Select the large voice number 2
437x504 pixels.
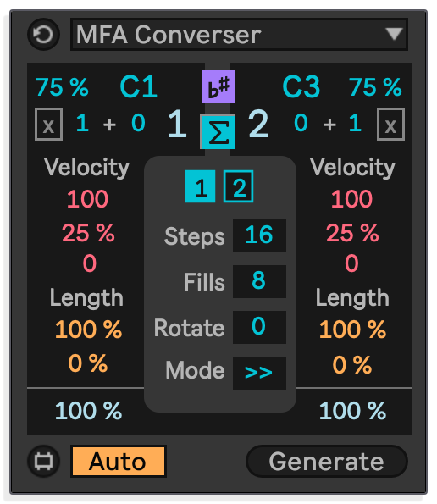(x=258, y=124)
